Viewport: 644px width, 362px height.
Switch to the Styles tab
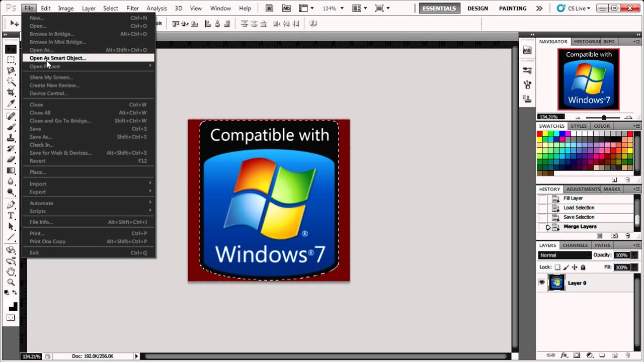579,126
